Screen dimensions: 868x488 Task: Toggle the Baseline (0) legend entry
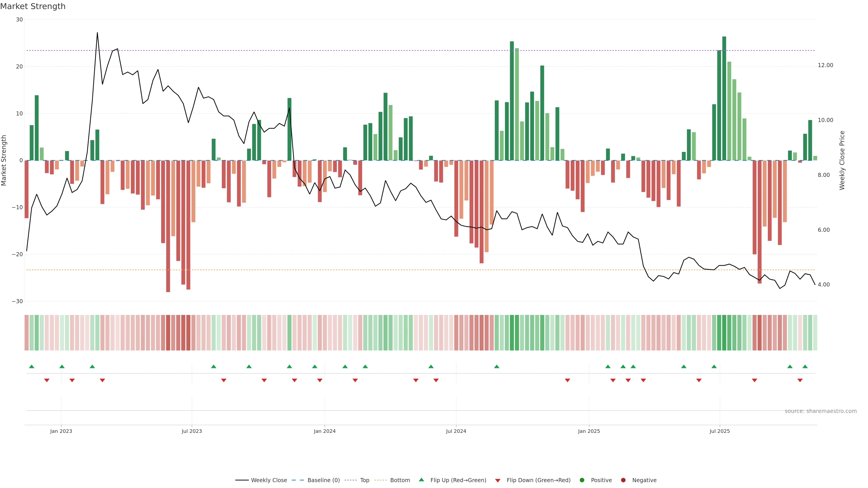click(x=323, y=480)
